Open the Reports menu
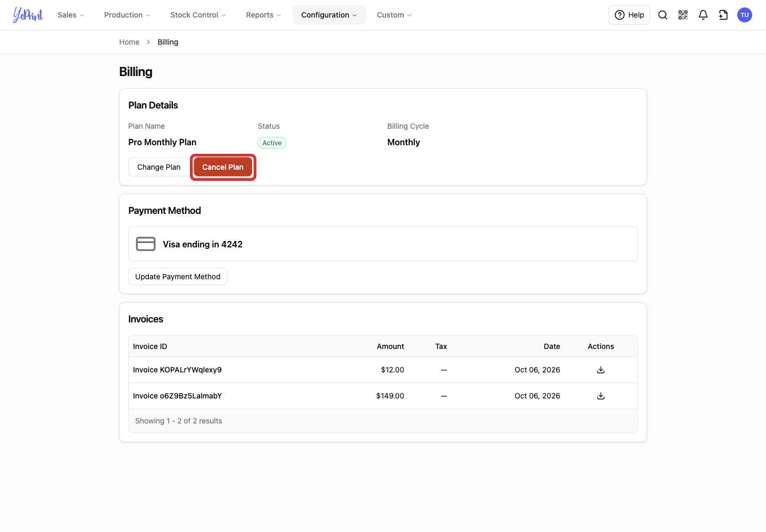Viewport: 766px width, 532px height. [x=263, y=15]
